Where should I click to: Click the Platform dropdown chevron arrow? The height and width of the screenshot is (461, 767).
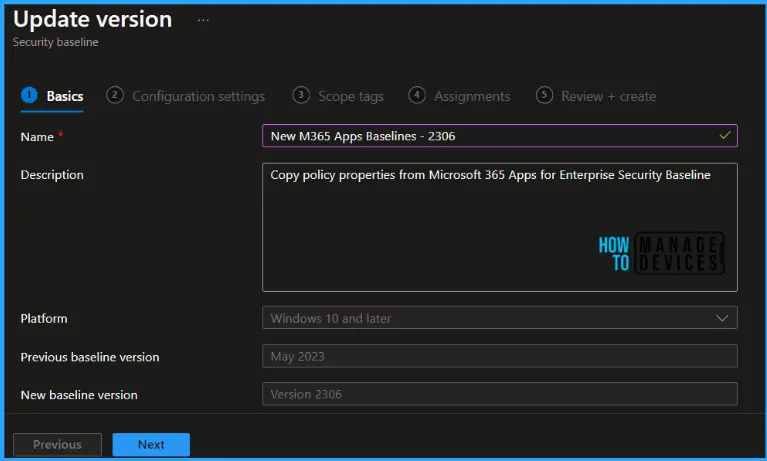click(722, 318)
